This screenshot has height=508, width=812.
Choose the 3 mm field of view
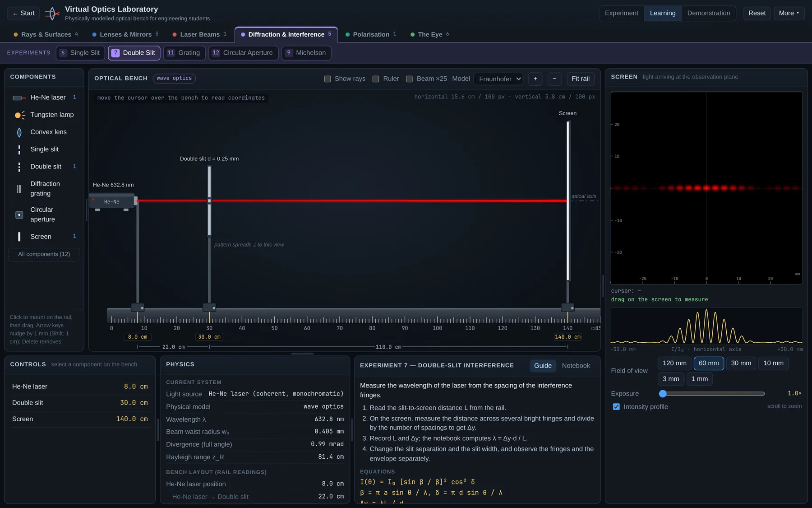(671, 379)
